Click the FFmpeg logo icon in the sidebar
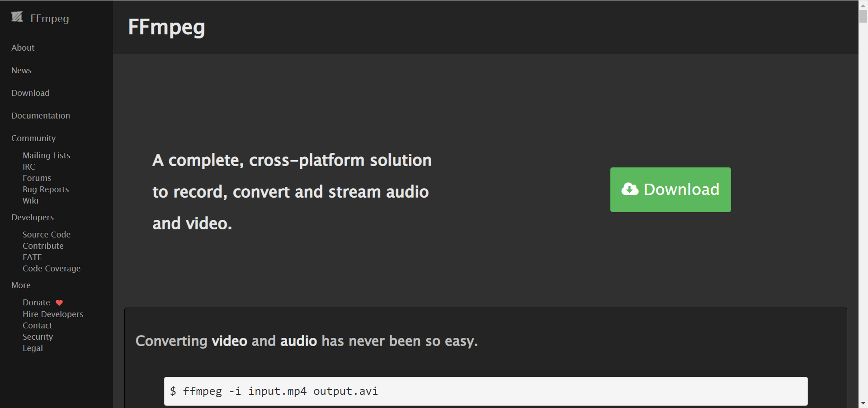 click(17, 17)
